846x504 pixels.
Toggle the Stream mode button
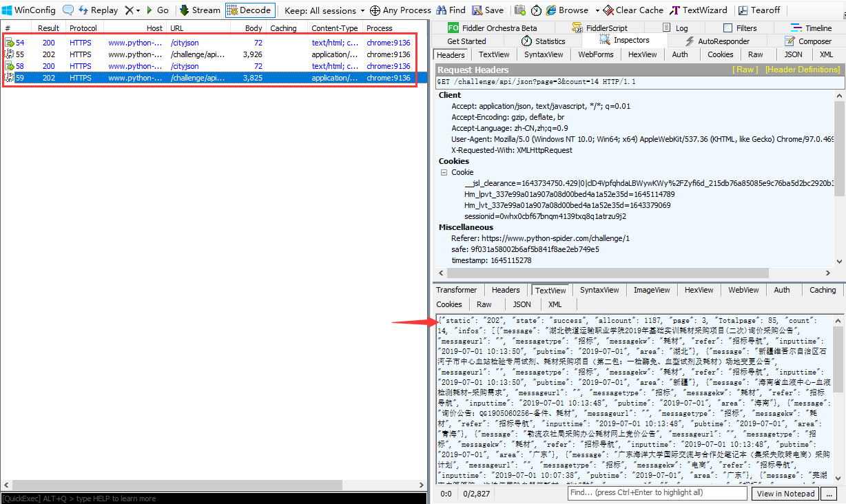coord(200,10)
